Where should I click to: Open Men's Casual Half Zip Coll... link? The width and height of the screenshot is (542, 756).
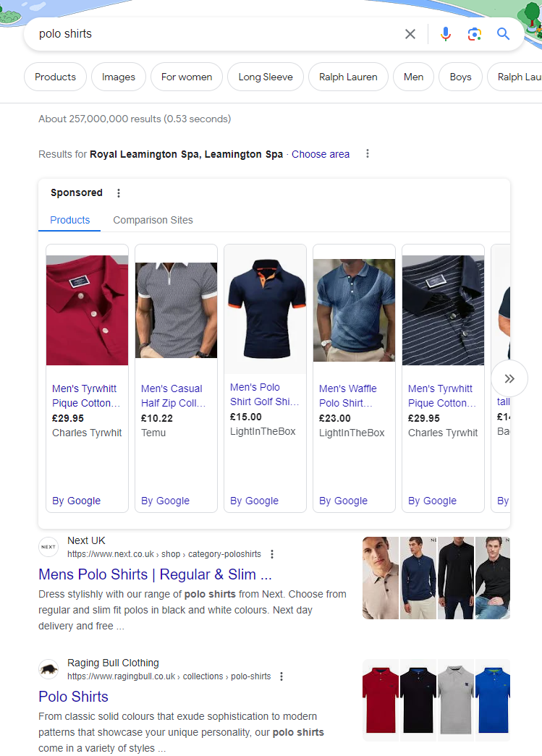click(174, 396)
